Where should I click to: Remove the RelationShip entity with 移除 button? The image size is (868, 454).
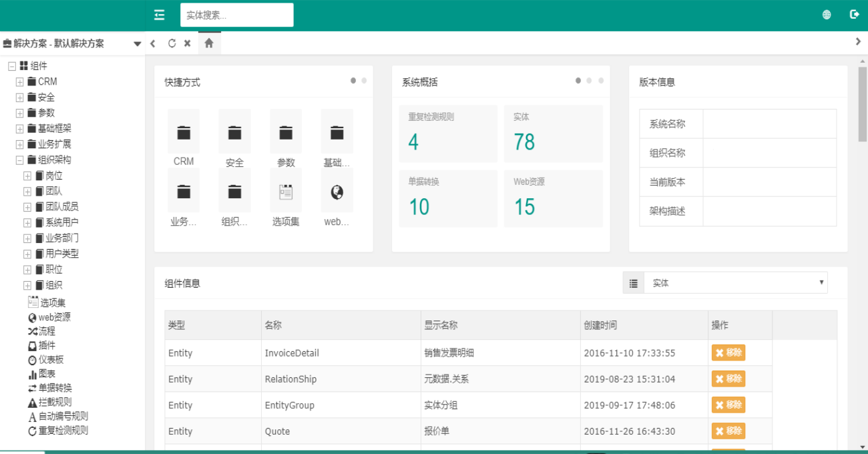pos(728,379)
